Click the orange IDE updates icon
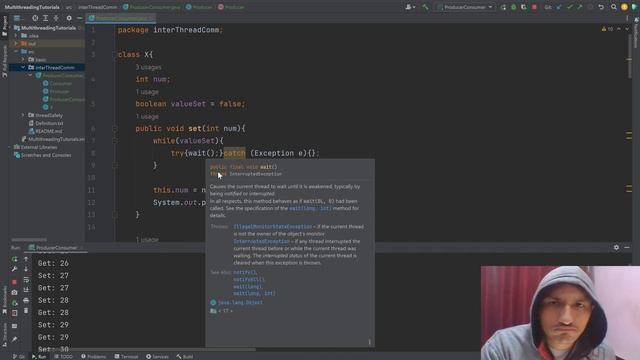This screenshot has width=640, height=360. [624, 7]
